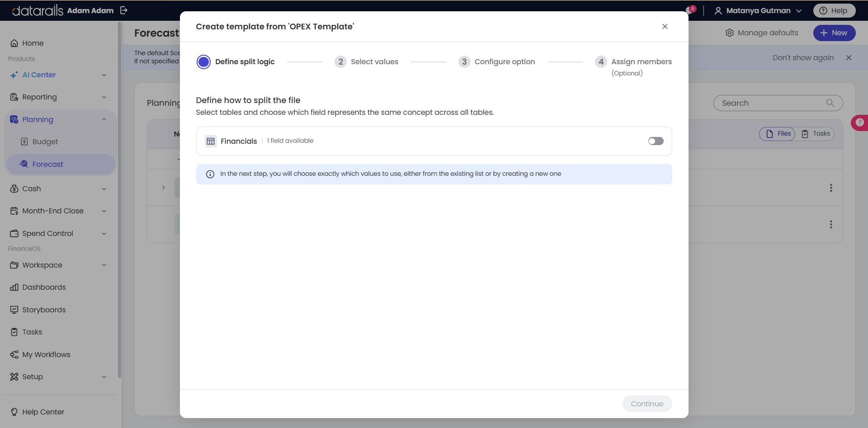Click the Cash icon in sidebar
The width and height of the screenshot is (868, 428).
[x=14, y=189]
